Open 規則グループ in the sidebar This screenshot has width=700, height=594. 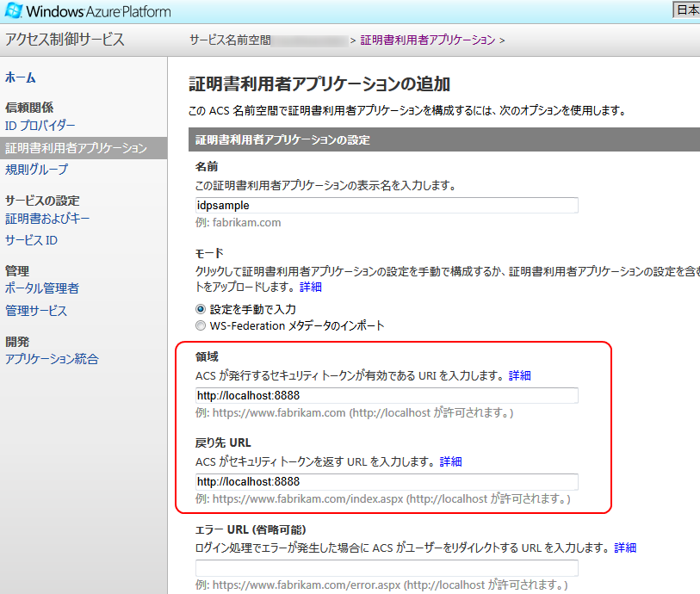click(x=36, y=170)
